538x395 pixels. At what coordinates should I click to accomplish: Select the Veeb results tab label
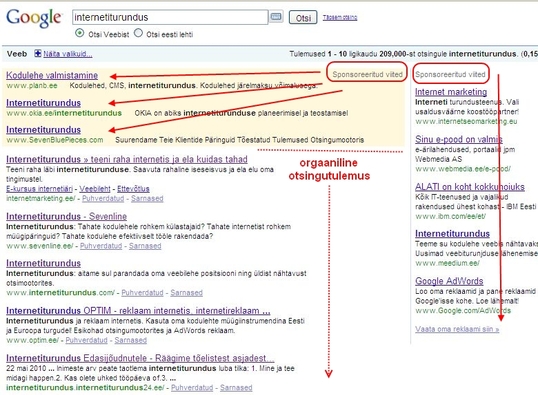[x=16, y=54]
